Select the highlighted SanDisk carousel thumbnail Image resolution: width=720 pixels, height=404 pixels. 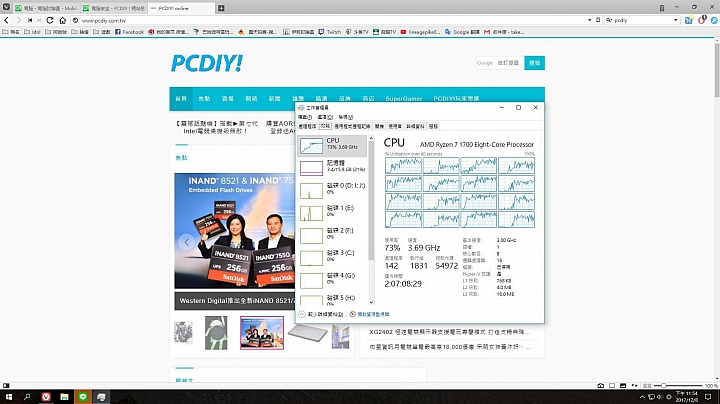[x=262, y=333]
